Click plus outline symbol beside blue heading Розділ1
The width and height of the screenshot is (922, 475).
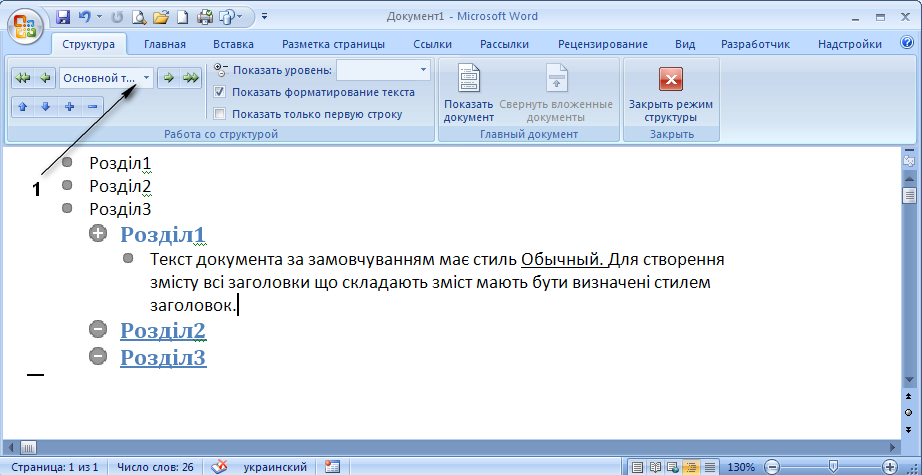click(98, 233)
